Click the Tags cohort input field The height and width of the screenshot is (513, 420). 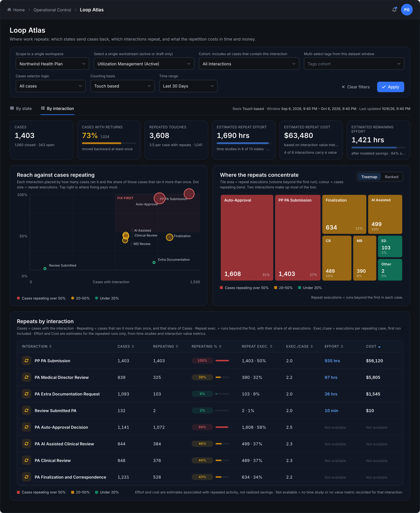click(354, 64)
